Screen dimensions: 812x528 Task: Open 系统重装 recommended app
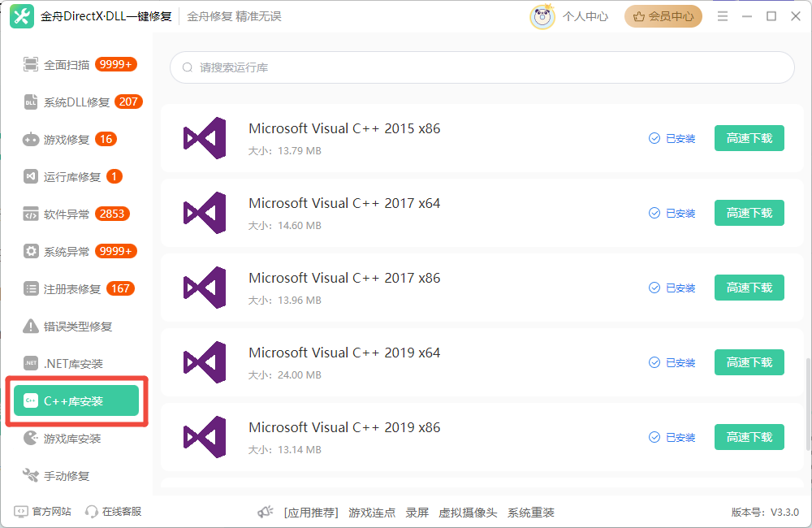pyautogui.click(x=531, y=513)
